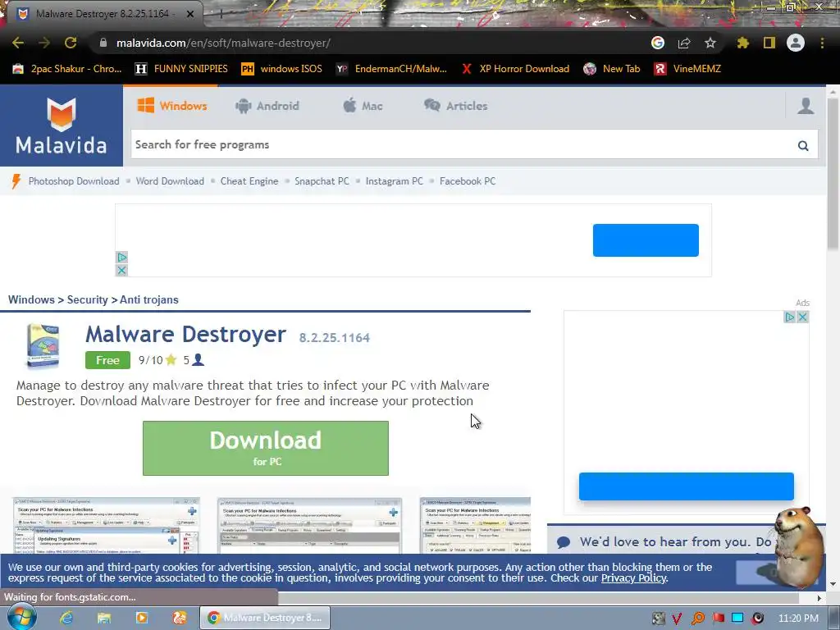
Task: Click the green Free badge
Action: [x=107, y=360]
